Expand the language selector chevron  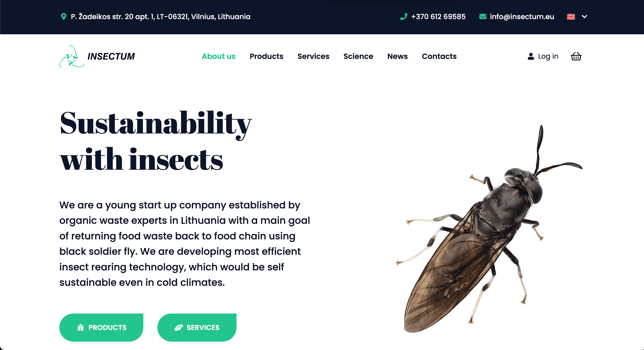click(584, 17)
